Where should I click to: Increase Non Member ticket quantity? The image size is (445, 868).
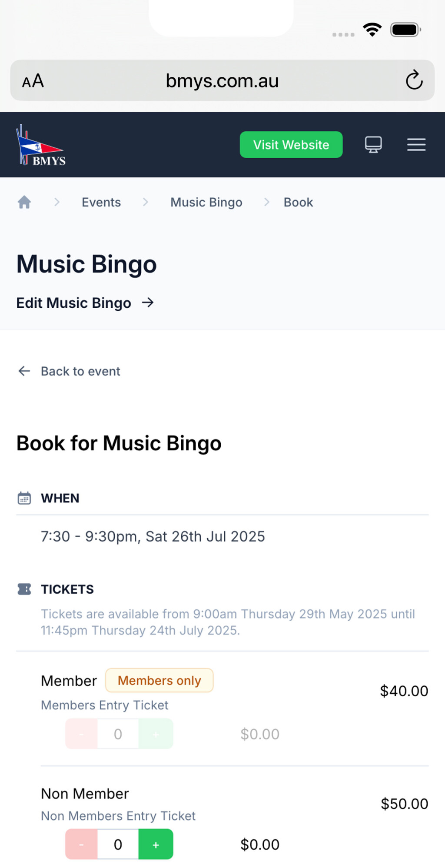point(156,844)
